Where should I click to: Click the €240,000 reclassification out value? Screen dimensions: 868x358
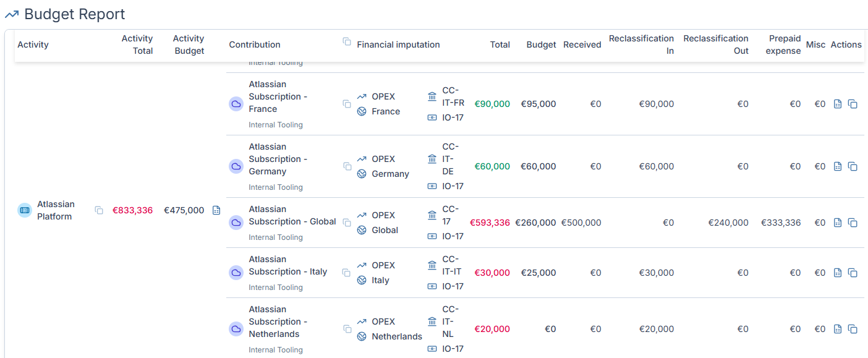[x=728, y=223]
